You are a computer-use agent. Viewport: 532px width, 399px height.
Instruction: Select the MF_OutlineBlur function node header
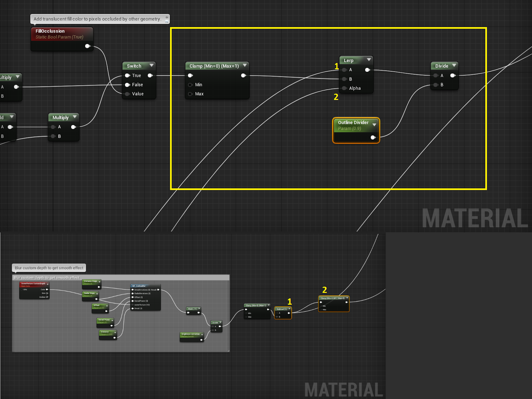[138, 286]
